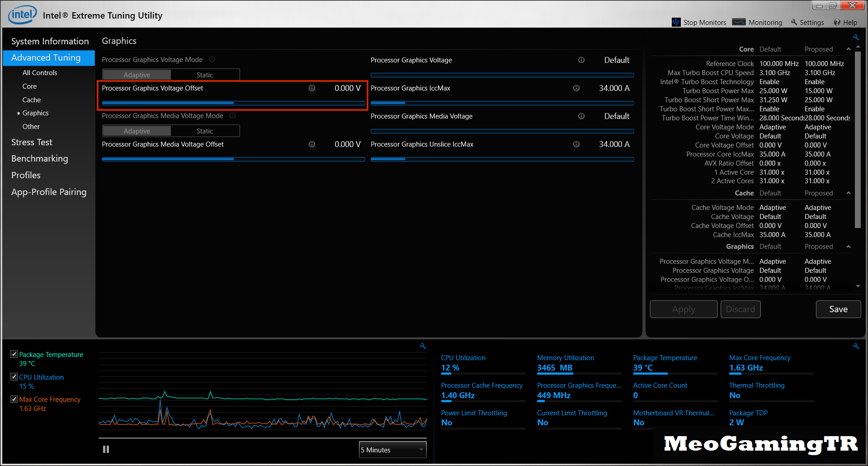The height and width of the screenshot is (466, 868).
Task: Open System Information tab
Action: click(50, 41)
